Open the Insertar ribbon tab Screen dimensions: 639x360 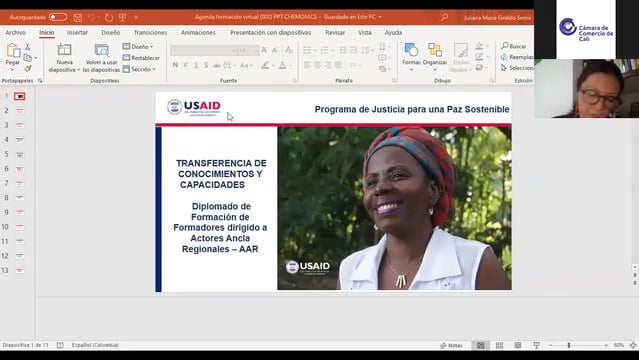(x=77, y=32)
